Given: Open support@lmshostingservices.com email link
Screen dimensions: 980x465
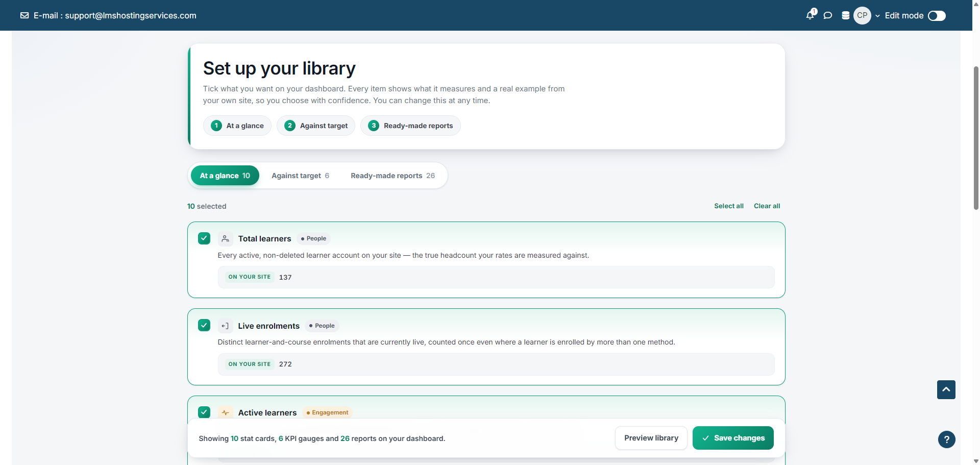Looking at the screenshot, I should point(131,15).
